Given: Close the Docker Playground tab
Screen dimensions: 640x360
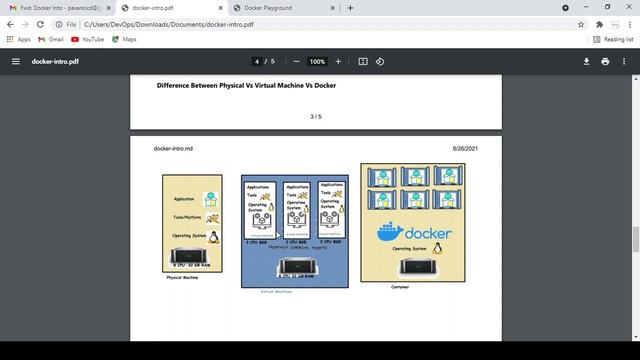Looking at the screenshot, I should (x=332, y=8).
